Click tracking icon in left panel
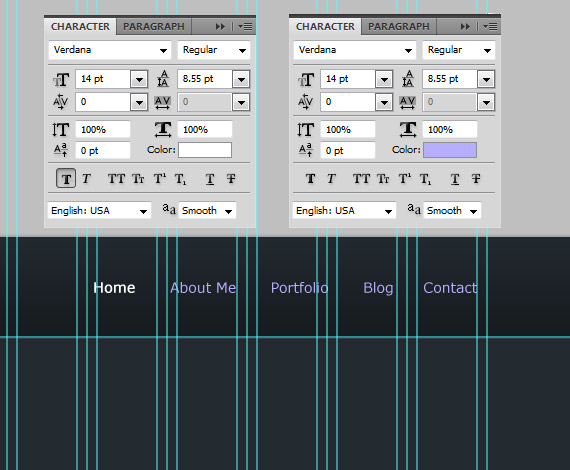570x470 pixels. point(162,103)
